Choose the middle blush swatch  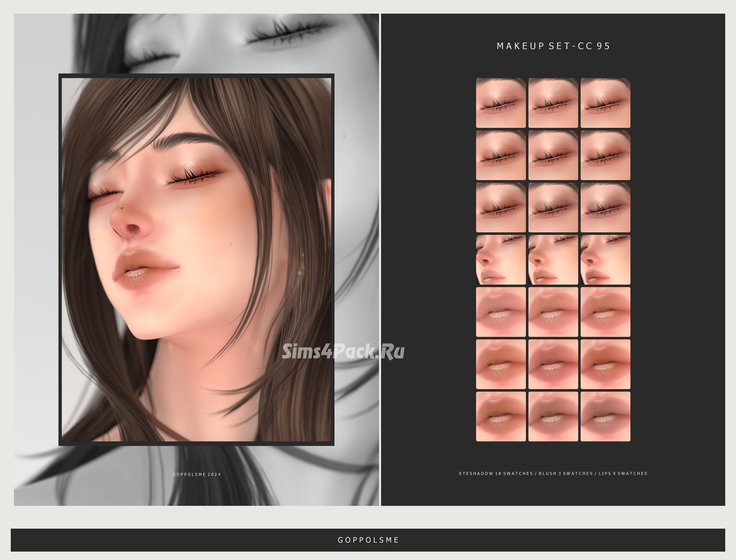click(553, 260)
